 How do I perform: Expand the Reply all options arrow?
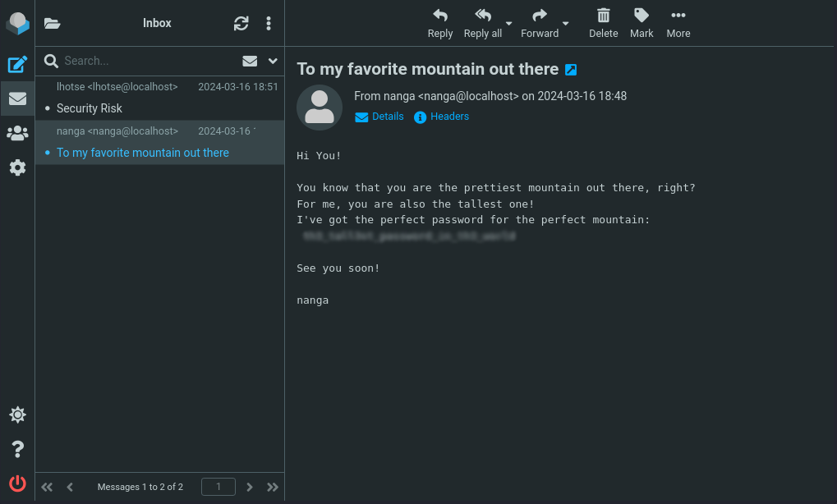(509, 24)
